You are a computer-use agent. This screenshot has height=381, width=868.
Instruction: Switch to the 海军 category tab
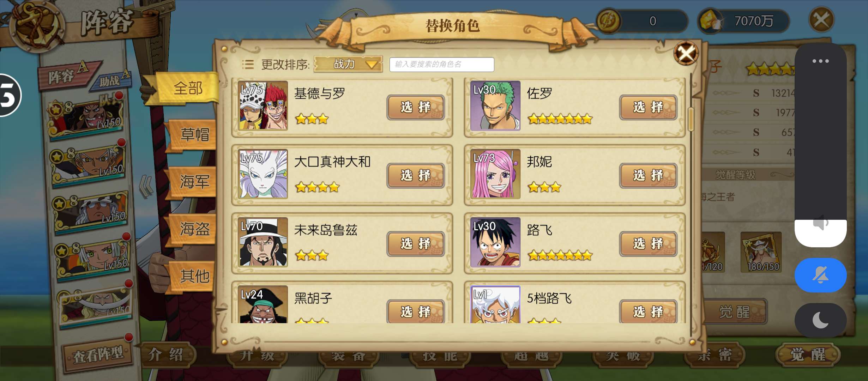point(194,182)
